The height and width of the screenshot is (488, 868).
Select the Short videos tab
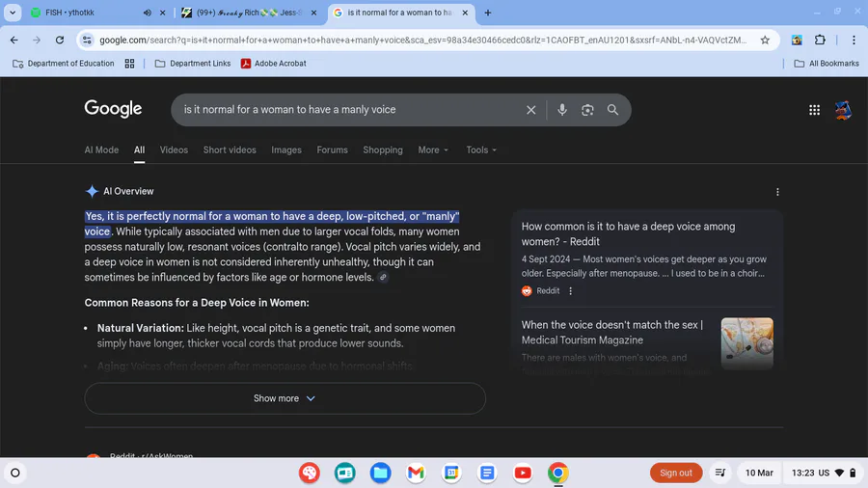click(x=230, y=149)
